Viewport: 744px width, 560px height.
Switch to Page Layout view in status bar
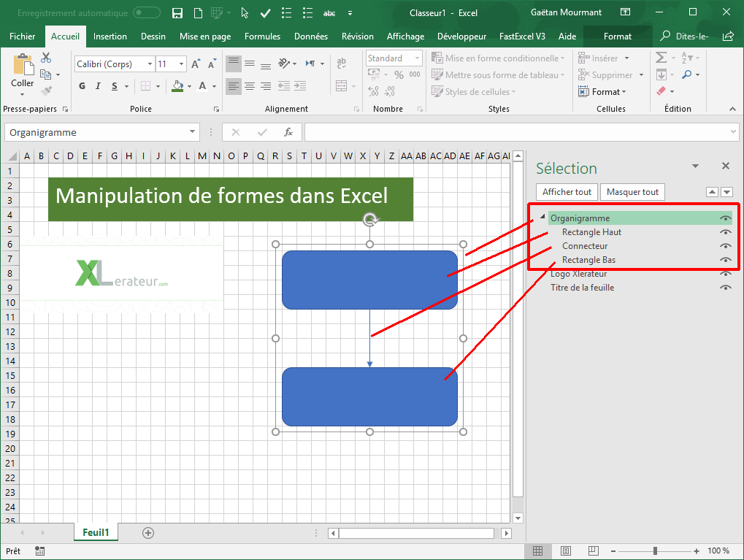566,551
